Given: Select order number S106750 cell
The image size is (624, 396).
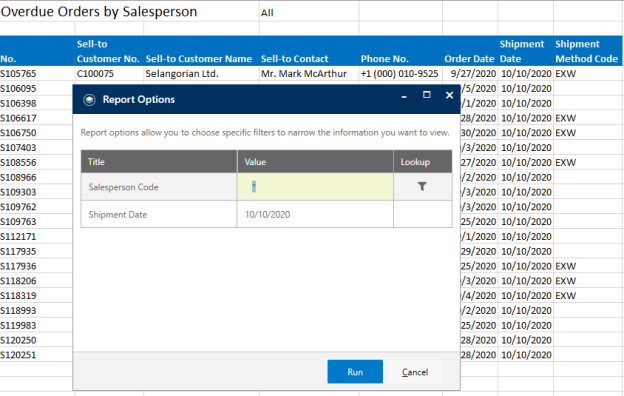Looking at the screenshot, I should tap(36, 133).
